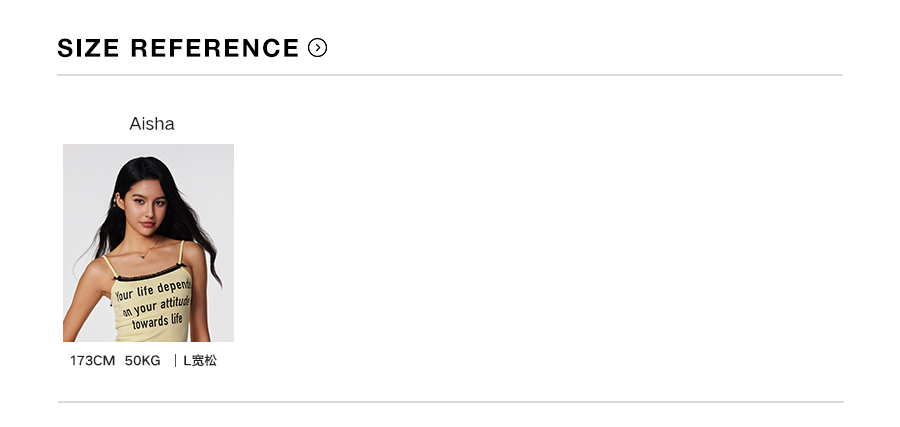Click the circled arrow next to SIZE REFERENCE
Image resolution: width=900 pixels, height=427 pixels.
tap(318, 47)
